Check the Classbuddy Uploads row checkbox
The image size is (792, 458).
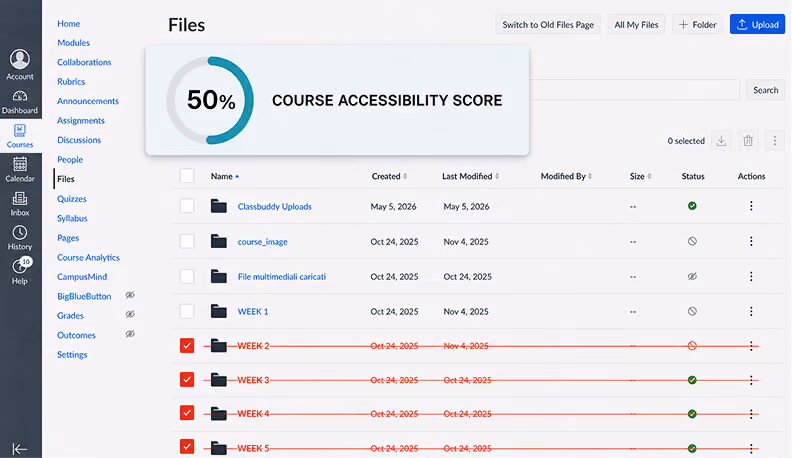[187, 206]
